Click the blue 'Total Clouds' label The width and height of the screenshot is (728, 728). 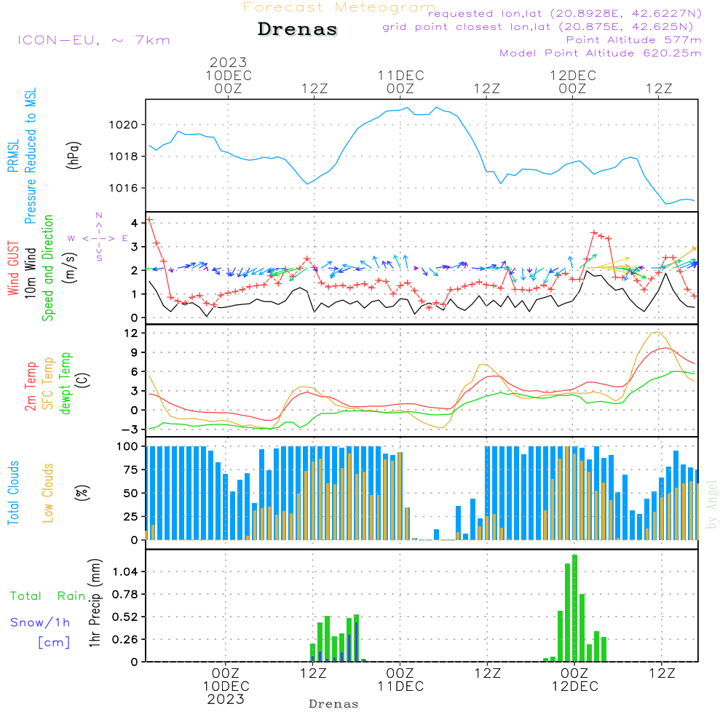[13, 493]
